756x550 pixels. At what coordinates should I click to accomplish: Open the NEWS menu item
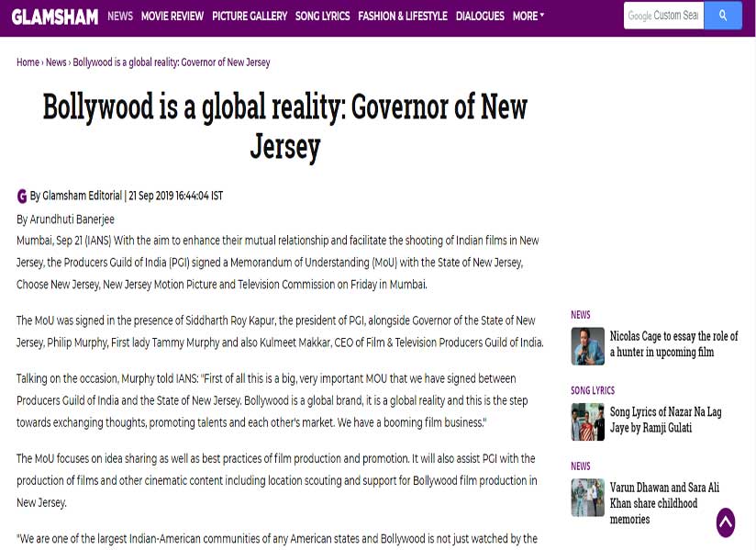120,16
